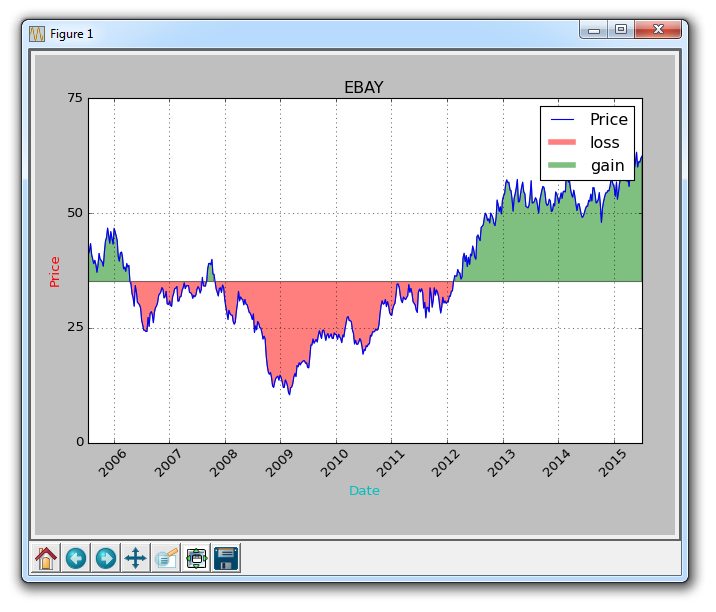Viewport: 716px width, 612px height.
Task: Go back to previous view arrow
Action: tap(76, 558)
